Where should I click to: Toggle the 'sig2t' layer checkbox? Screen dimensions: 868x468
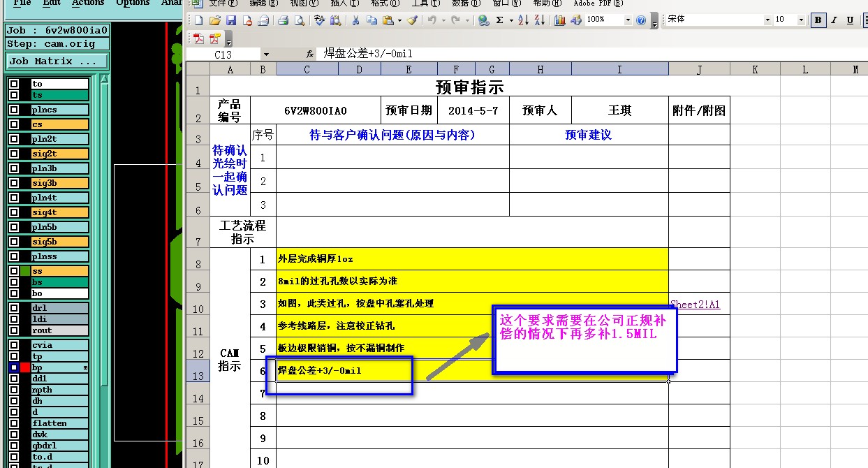14,154
